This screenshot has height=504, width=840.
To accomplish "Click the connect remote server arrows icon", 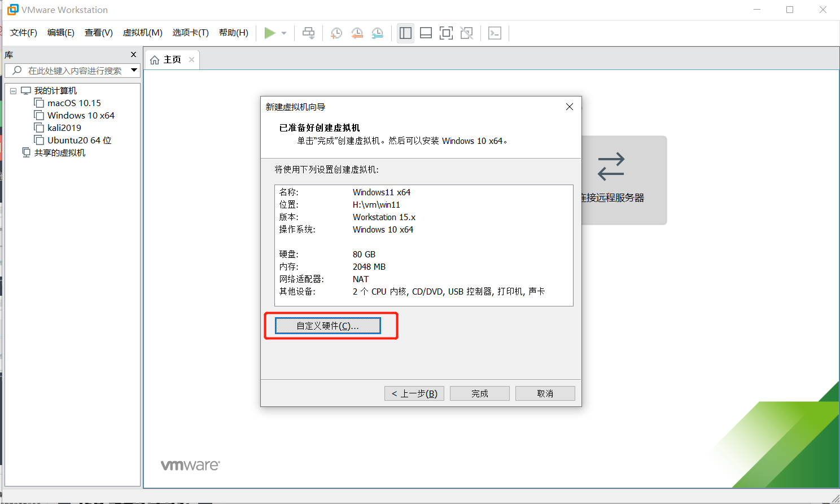I will pyautogui.click(x=611, y=166).
